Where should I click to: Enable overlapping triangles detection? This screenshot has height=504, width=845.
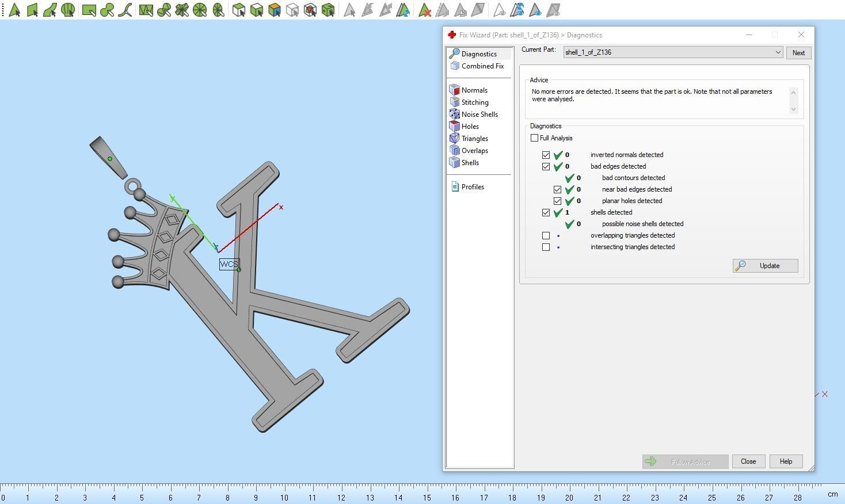click(x=546, y=236)
